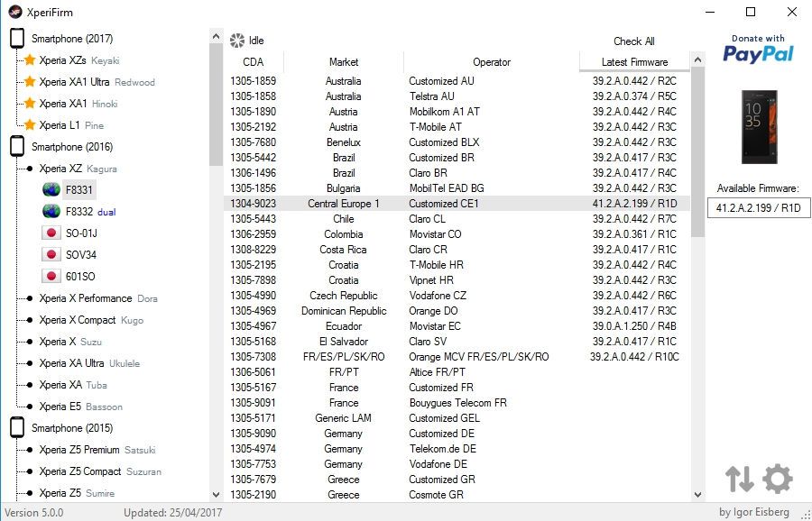Select the Orange DO Dominican Republic row
The image size is (812, 521).
pyautogui.click(x=457, y=310)
